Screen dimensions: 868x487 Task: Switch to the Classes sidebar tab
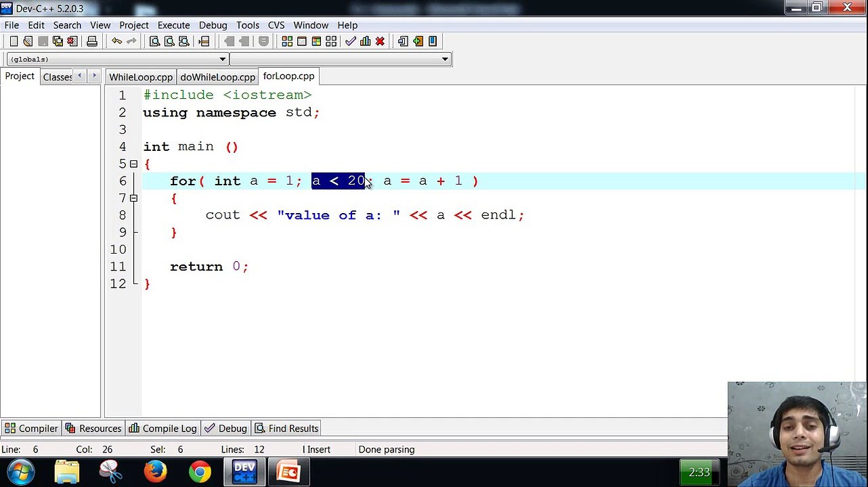click(x=57, y=76)
